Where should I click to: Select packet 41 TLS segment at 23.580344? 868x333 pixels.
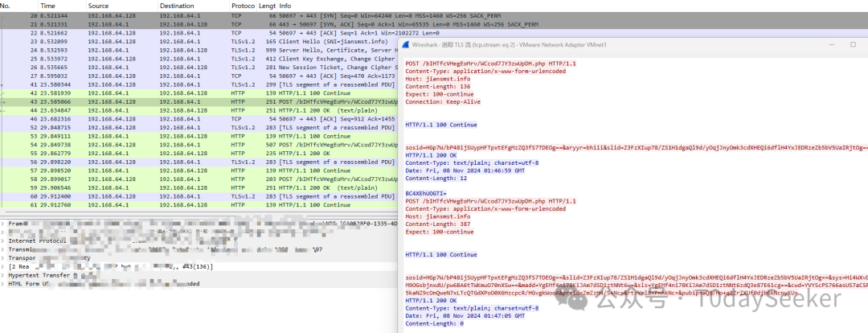(x=199, y=84)
